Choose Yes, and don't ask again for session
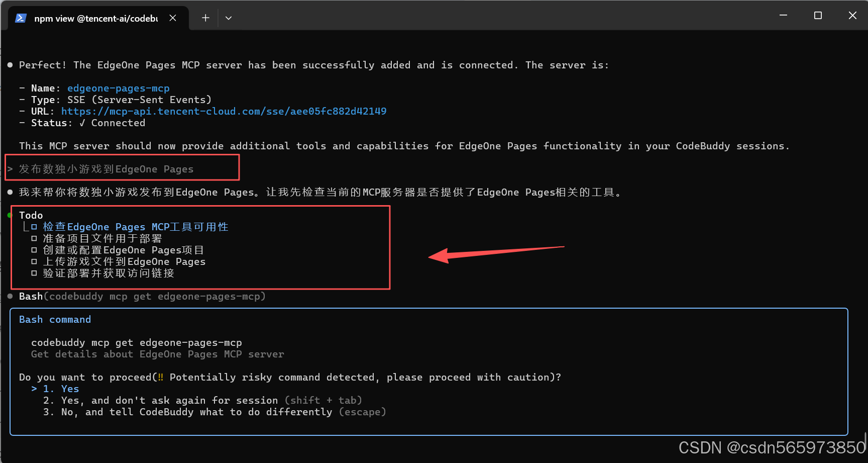The width and height of the screenshot is (868, 463). point(202,400)
